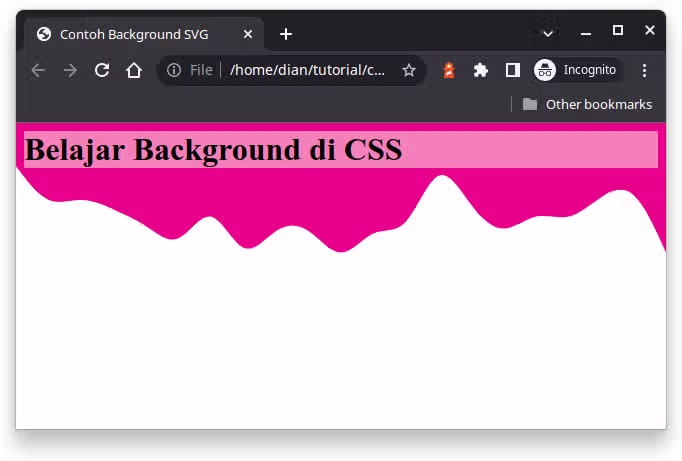Image resolution: width=682 pixels, height=461 pixels.
Task: Maximize the browser window
Action: [x=618, y=30]
